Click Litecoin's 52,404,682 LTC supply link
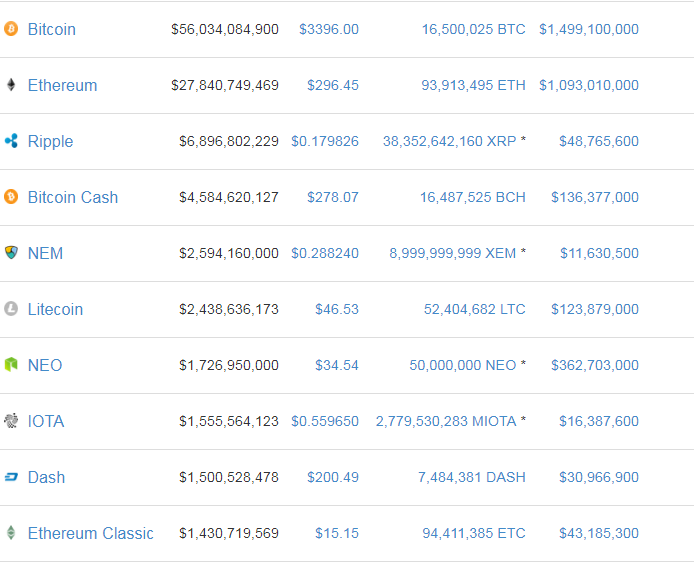Viewport: 694px width, 568px height. coord(474,309)
